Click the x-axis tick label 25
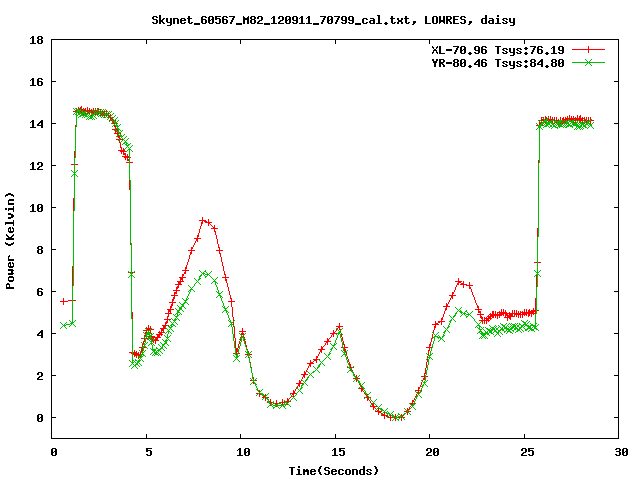Image resolution: width=640 pixels, height=480 pixels. [527, 452]
